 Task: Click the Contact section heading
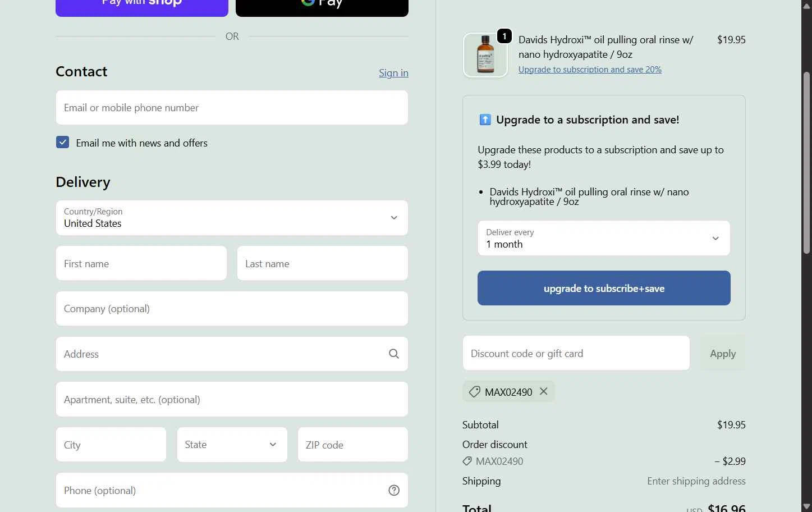tap(81, 71)
